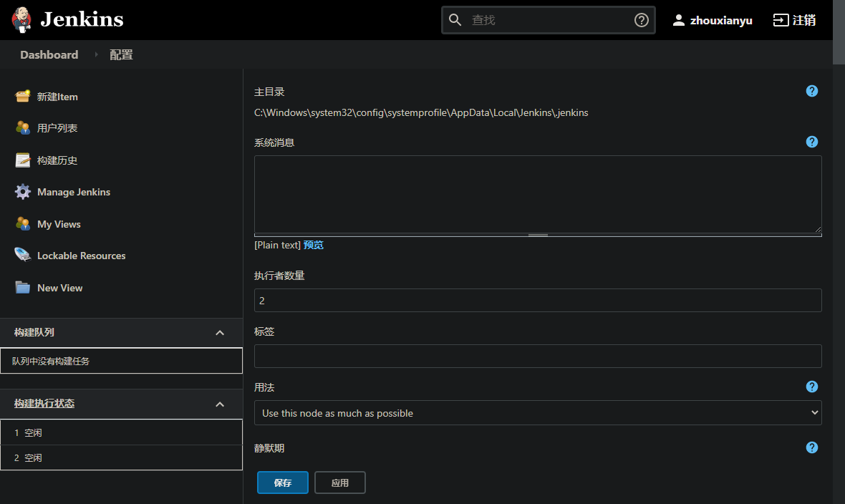
Task: Collapse the 构建队列 panel chevron
Action: 220,333
